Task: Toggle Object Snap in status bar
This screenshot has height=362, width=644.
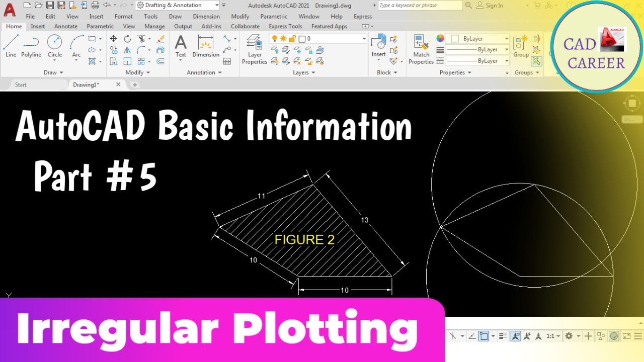Action: (x=484, y=336)
